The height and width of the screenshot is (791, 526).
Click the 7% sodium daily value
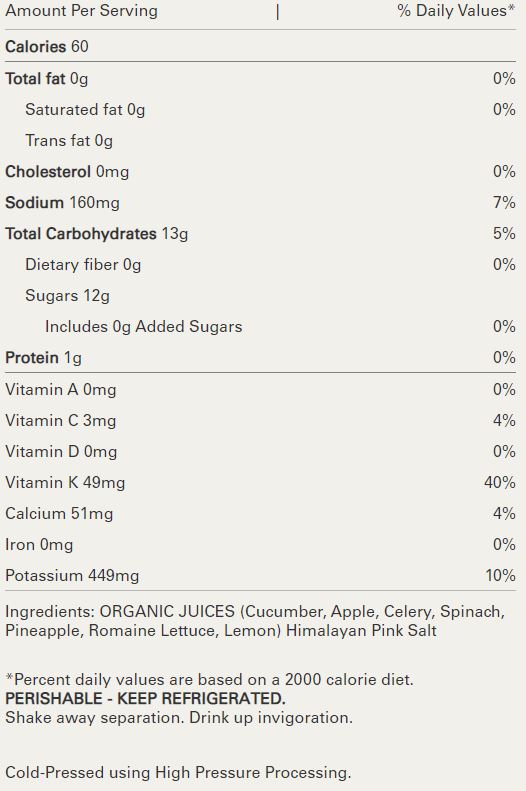504,202
